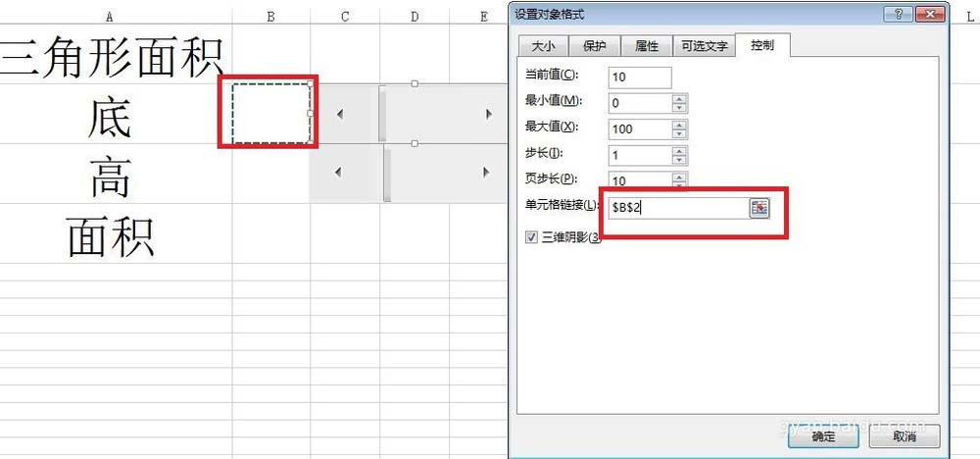Image resolution: width=980 pixels, height=459 pixels.
Task: Select the cell labeled 底
Action: click(x=117, y=114)
